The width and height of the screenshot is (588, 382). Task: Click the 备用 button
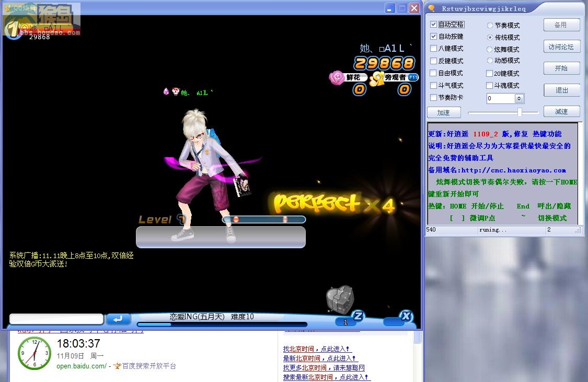(x=561, y=25)
